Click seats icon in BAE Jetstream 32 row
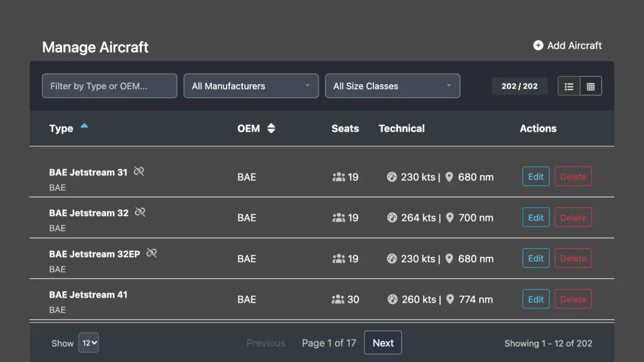This screenshot has height=362, width=644. (x=339, y=218)
